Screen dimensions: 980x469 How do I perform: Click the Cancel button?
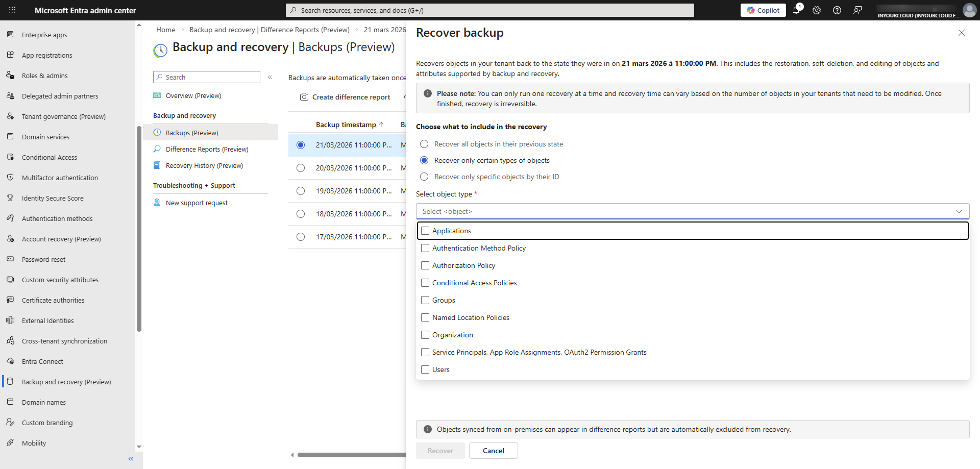tap(493, 451)
